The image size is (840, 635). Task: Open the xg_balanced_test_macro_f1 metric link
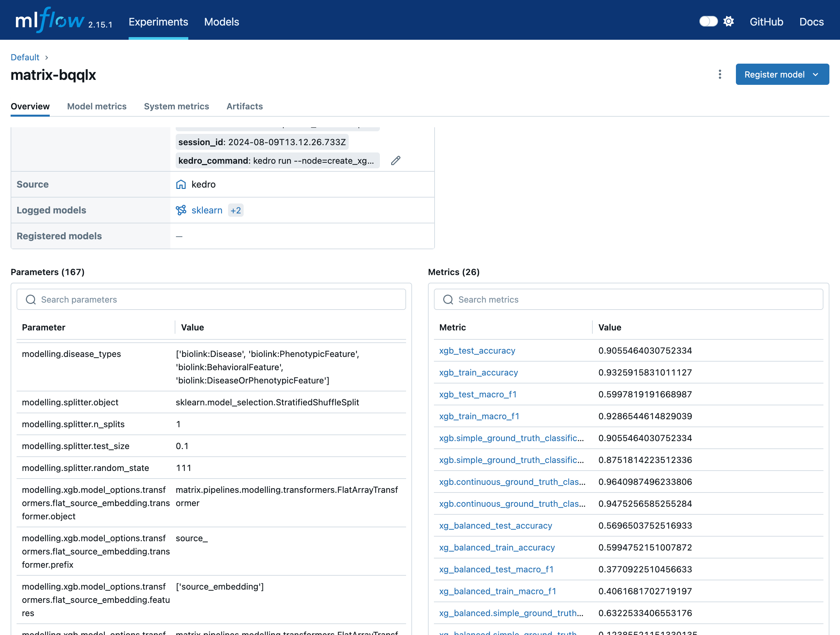496,569
